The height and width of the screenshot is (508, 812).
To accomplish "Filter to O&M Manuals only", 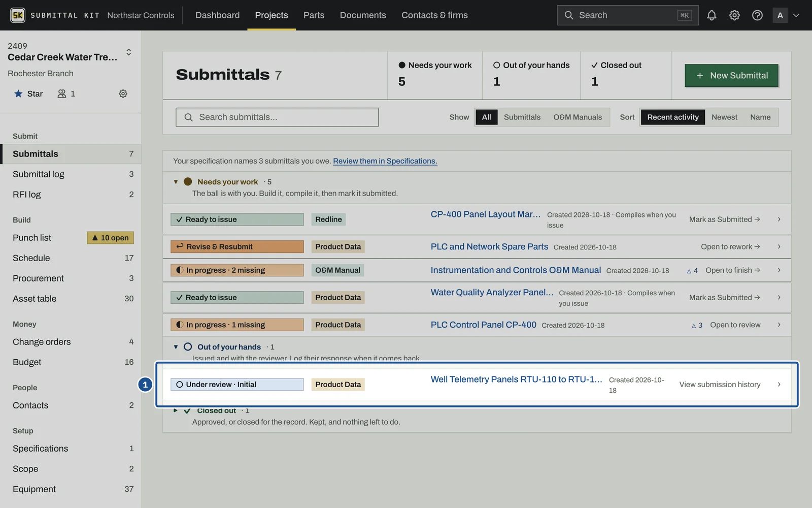I will tap(578, 117).
